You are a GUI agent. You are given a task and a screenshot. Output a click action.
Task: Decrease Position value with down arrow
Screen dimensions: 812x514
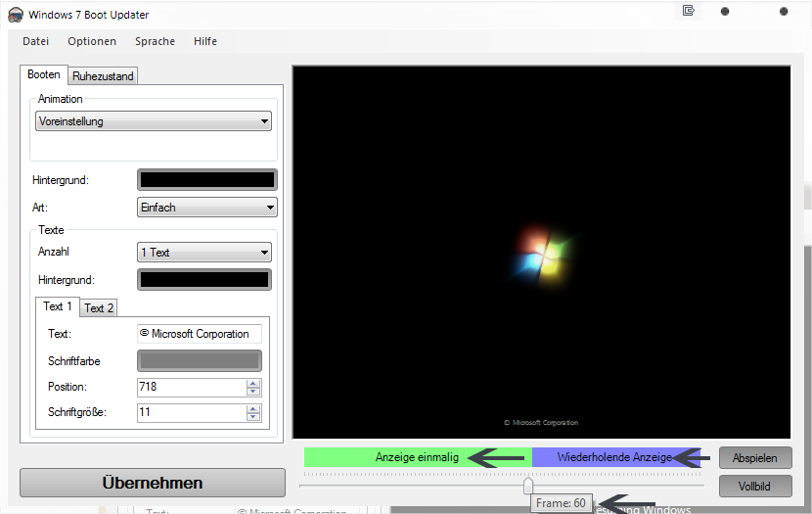click(x=253, y=392)
